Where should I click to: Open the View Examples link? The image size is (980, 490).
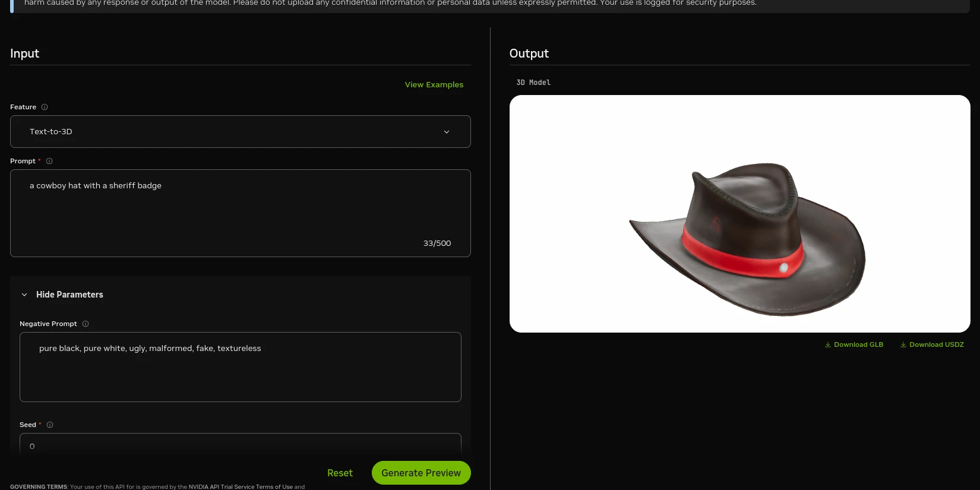click(x=434, y=85)
